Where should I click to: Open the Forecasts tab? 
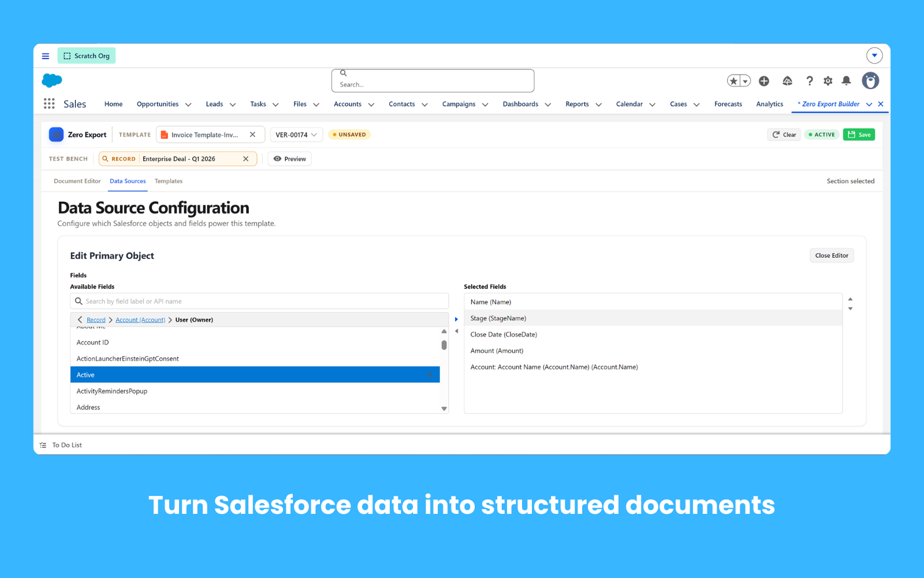(x=728, y=104)
